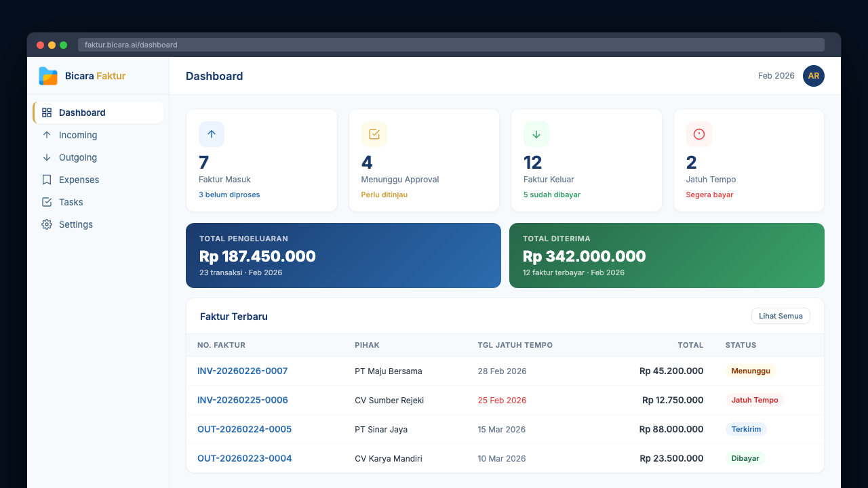Open invoice INV-20260226-0007
Viewport: 868px width, 488px height.
pos(242,371)
